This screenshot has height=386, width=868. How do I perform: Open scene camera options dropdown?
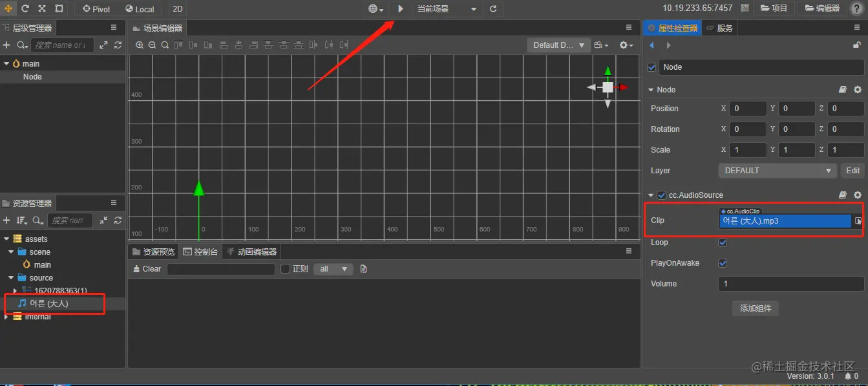(x=601, y=45)
